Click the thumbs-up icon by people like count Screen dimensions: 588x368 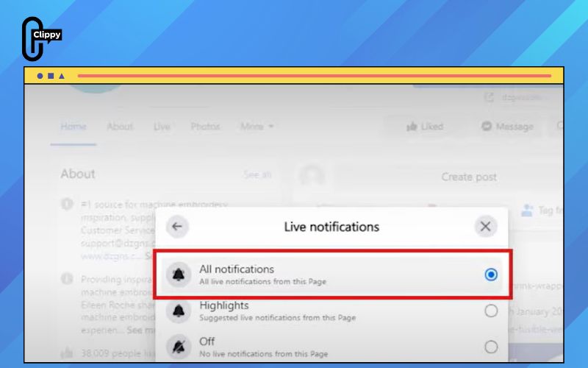click(x=67, y=353)
